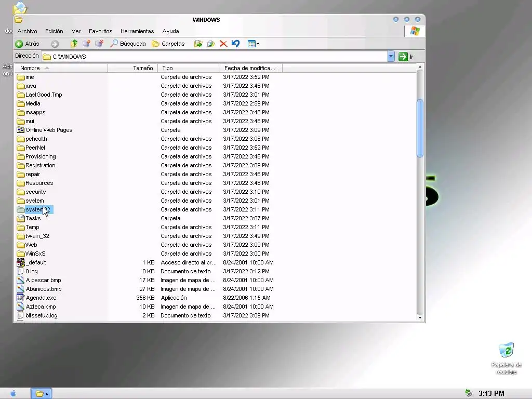The image size is (532, 399).
Task: Click the map network drive icon
Action: pos(87,44)
